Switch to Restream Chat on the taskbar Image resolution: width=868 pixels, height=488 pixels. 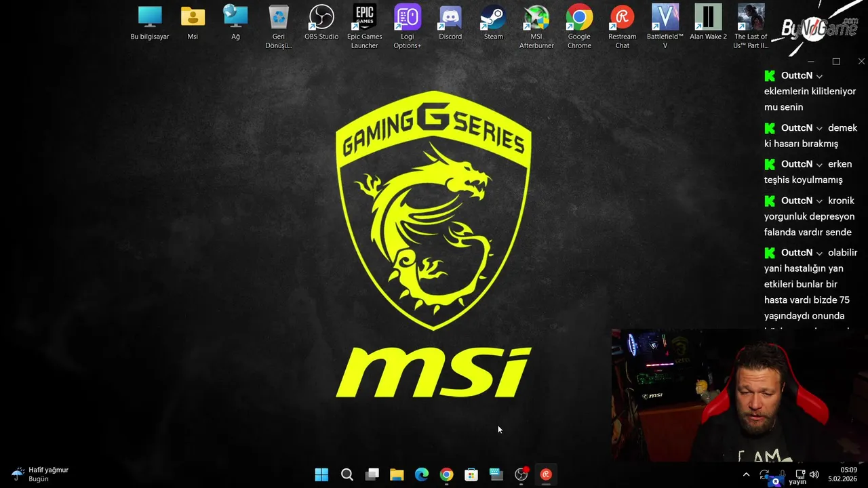pos(546,474)
